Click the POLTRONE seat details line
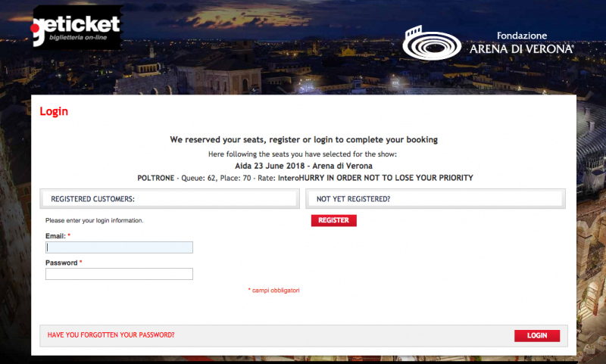Viewport: 606px width, 364px height. coord(305,178)
